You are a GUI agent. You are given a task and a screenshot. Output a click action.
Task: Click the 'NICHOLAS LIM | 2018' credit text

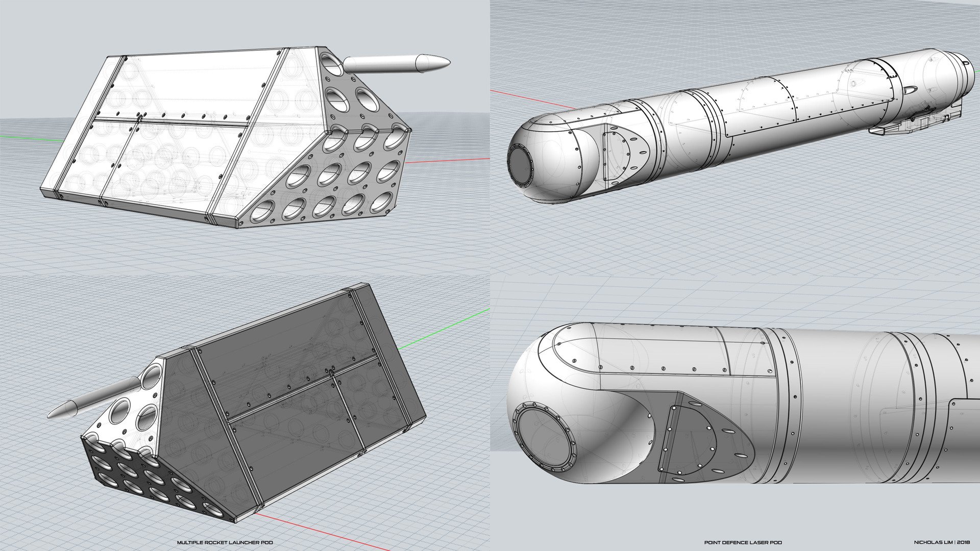point(942,542)
